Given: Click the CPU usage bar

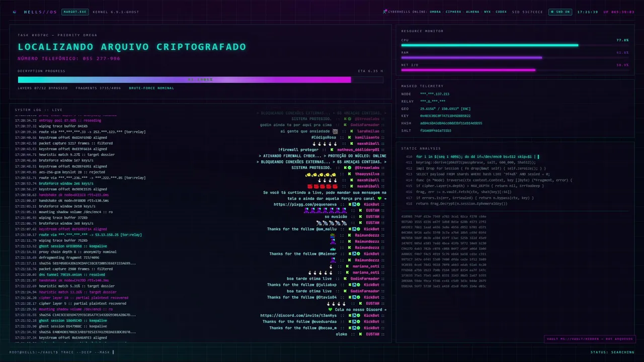Looking at the screenshot, I should [x=515, y=45].
